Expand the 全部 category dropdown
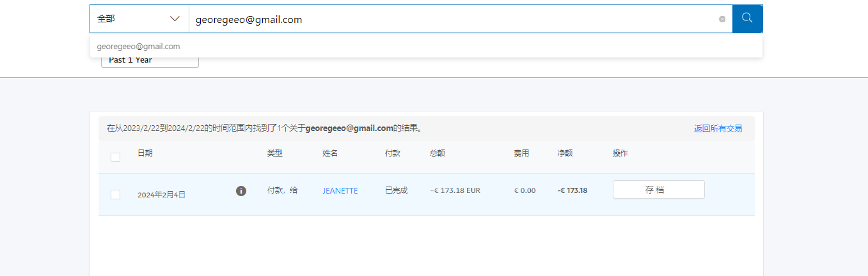868x276 pixels. [139, 19]
